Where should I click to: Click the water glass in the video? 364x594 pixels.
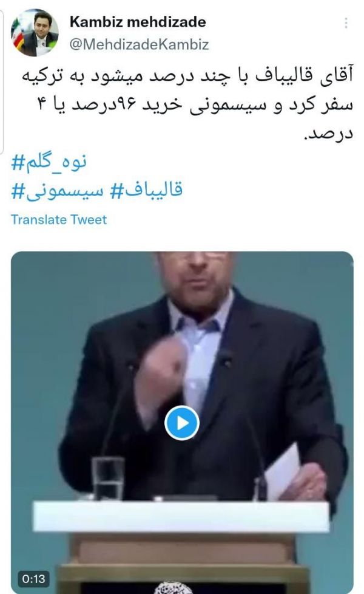click(x=108, y=478)
